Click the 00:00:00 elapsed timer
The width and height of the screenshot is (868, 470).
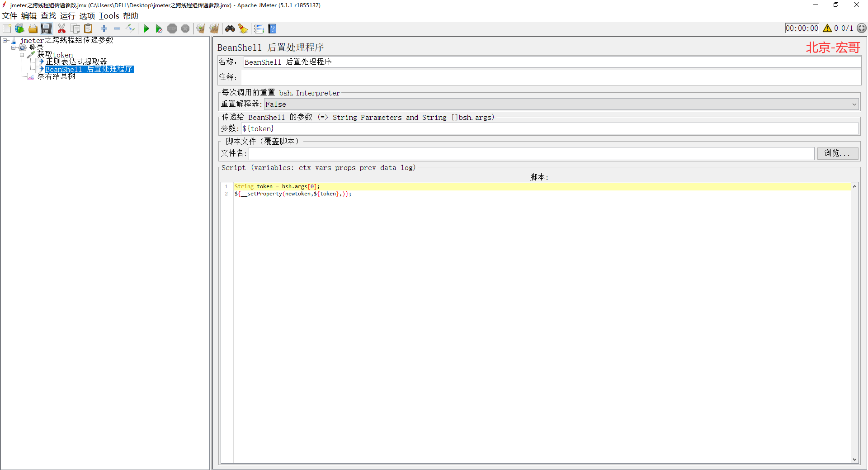tap(802, 28)
